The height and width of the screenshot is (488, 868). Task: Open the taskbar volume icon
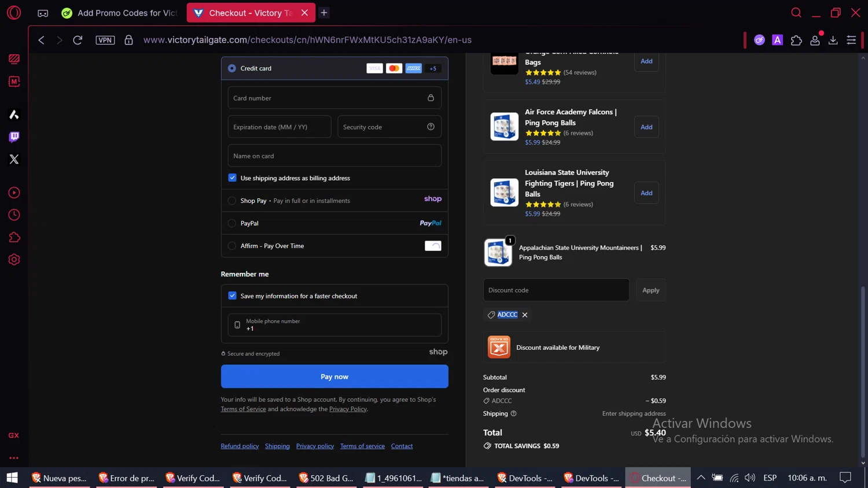[750, 478]
